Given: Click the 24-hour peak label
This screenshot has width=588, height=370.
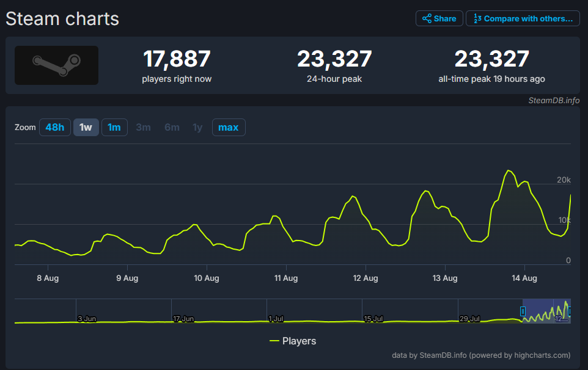Looking at the screenshot, I should pos(334,79).
